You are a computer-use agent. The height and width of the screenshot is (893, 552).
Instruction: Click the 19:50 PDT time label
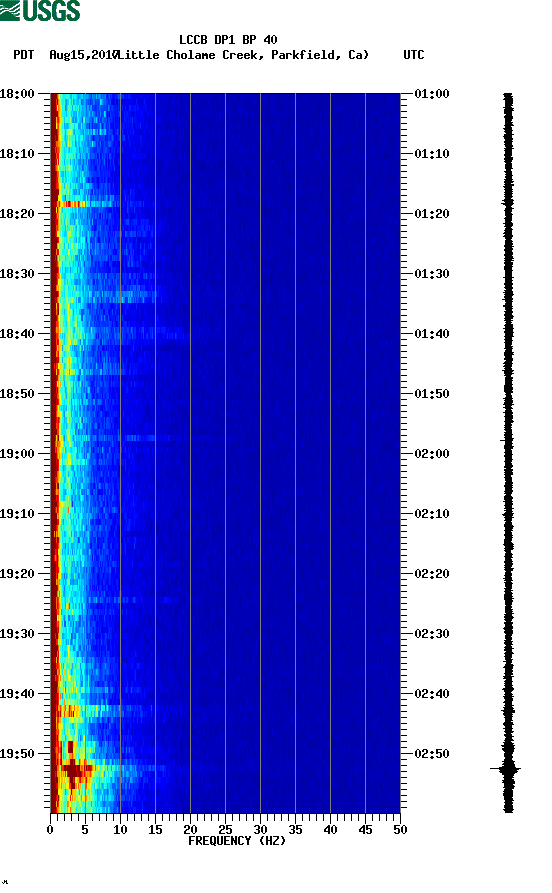tap(17, 753)
